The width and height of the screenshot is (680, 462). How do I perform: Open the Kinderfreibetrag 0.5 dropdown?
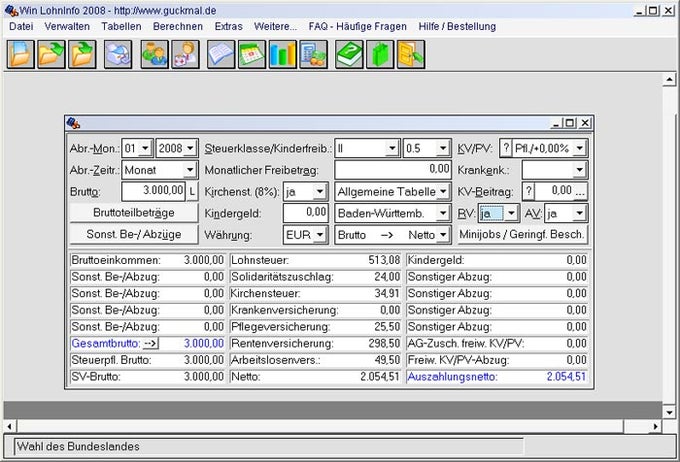(442, 148)
